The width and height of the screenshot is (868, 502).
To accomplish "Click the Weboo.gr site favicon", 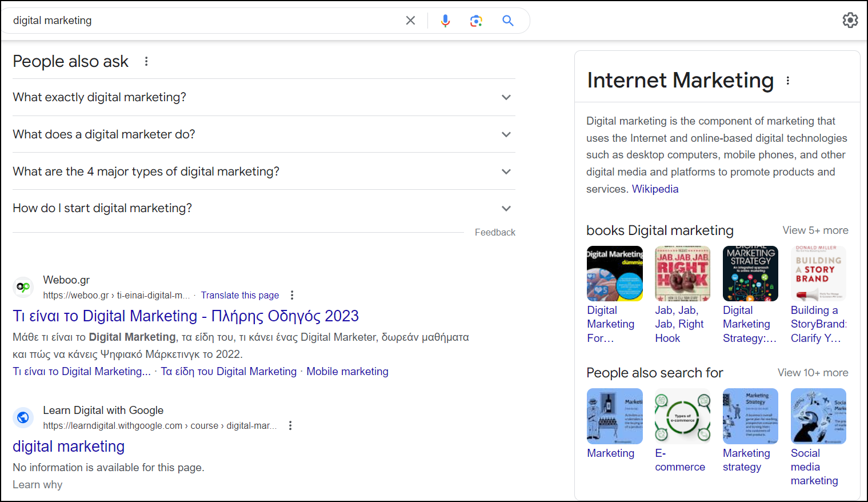I will coord(23,287).
